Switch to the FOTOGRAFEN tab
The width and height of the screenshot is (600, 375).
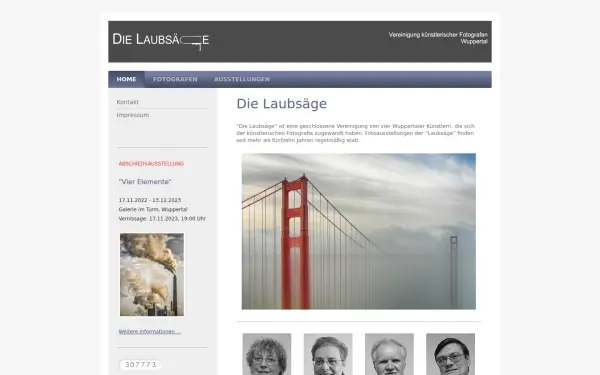click(175, 79)
